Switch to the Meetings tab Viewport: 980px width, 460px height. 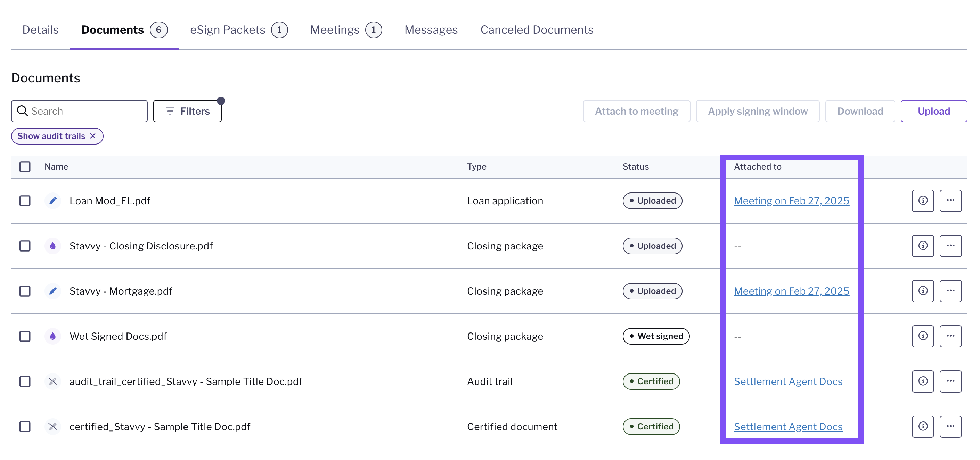[x=346, y=30]
